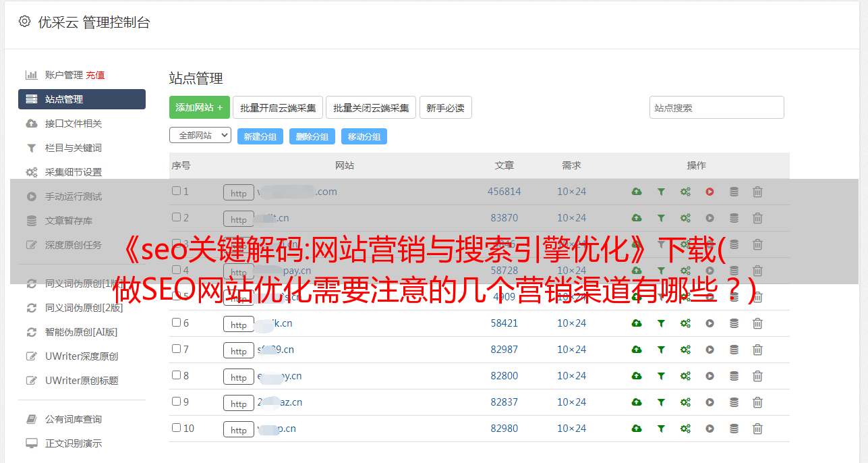Click database stack icon for site 82800
868x463 pixels.
(734, 376)
